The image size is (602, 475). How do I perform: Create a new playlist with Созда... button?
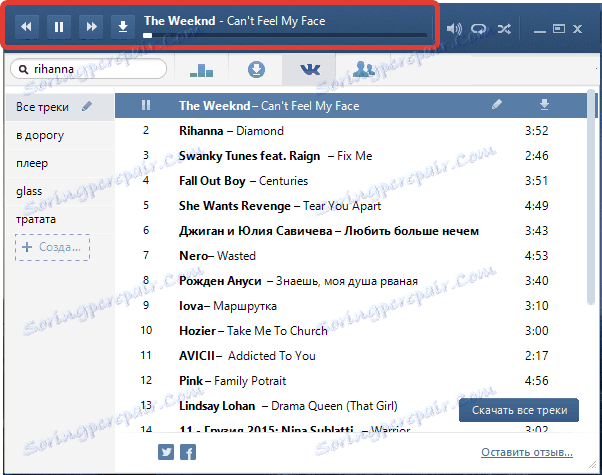tap(53, 247)
